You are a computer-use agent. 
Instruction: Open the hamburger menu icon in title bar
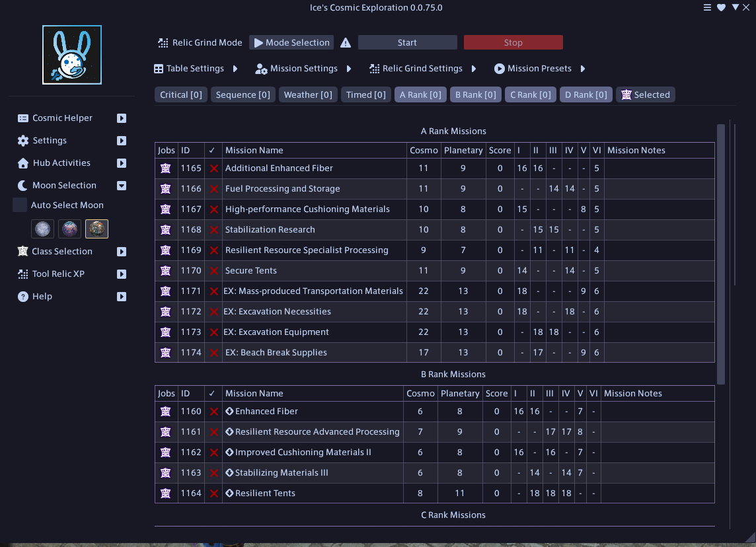pyautogui.click(x=707, y=7)
